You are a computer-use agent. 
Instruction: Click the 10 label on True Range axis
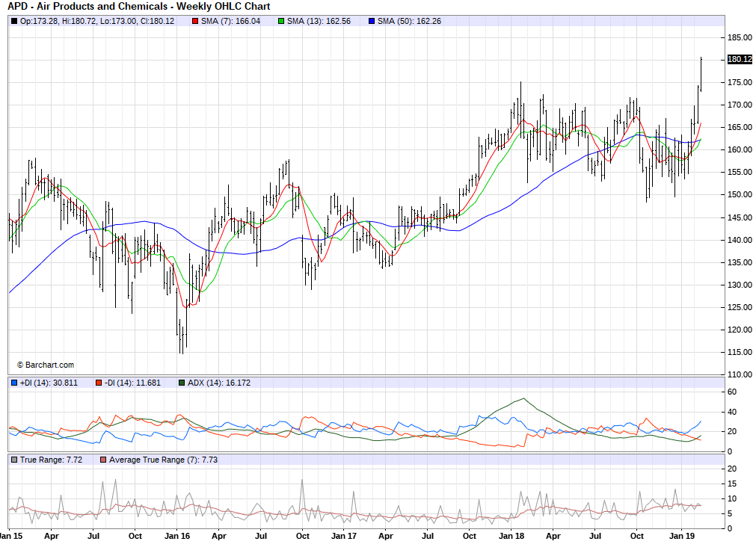point(732,498)
